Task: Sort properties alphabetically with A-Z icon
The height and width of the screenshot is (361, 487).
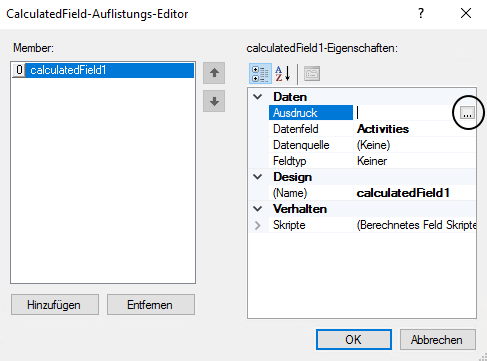Action: (282, 74)
